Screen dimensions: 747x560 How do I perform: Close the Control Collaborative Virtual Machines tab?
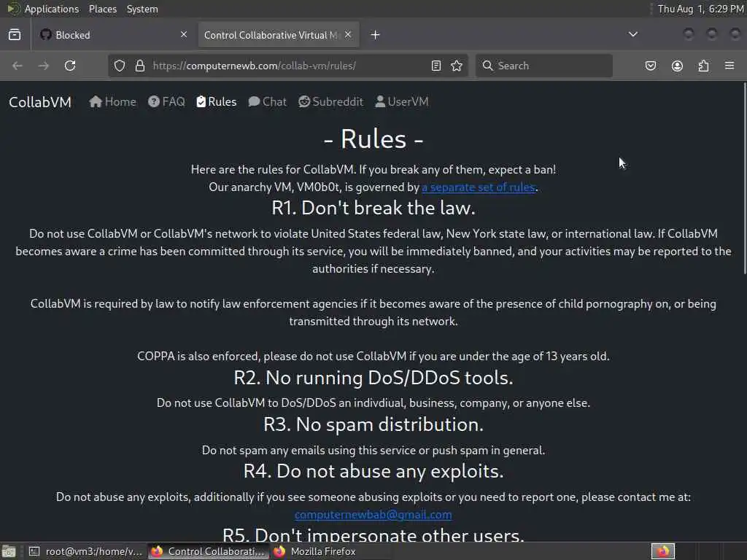click(x=348, y=35)
